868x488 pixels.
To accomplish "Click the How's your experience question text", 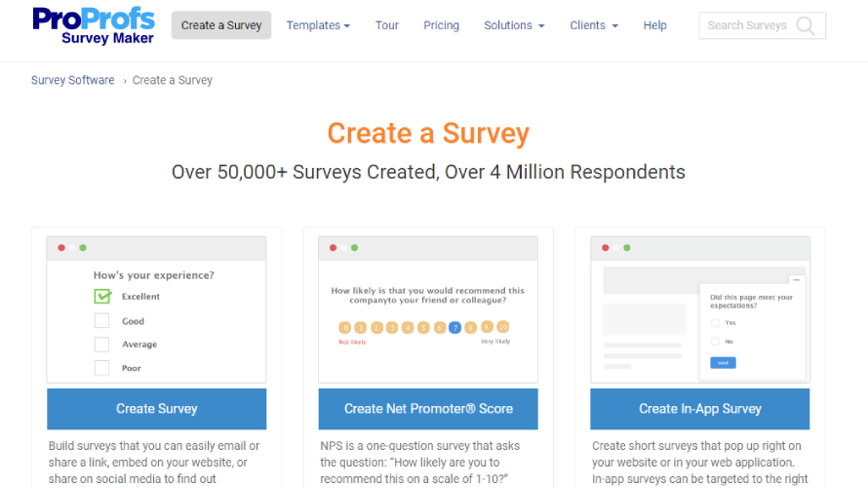I will [154, 275].
